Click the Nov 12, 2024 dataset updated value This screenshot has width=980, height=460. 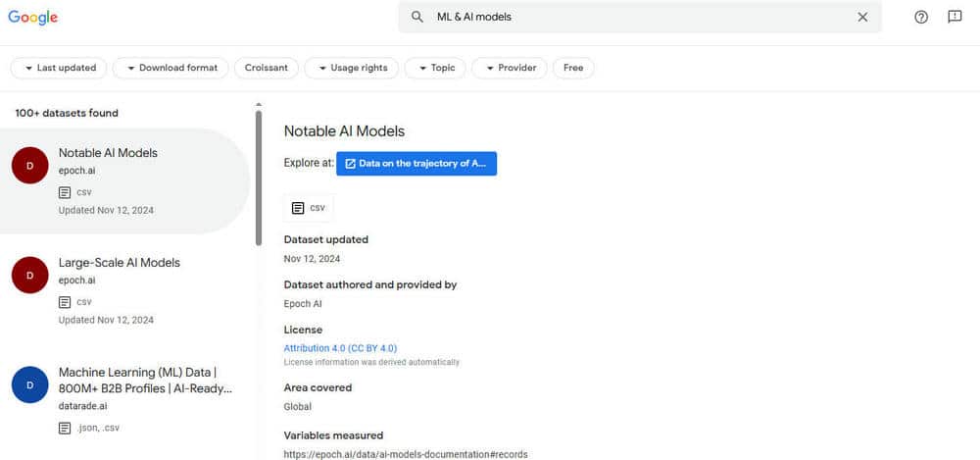pos(312,259)
